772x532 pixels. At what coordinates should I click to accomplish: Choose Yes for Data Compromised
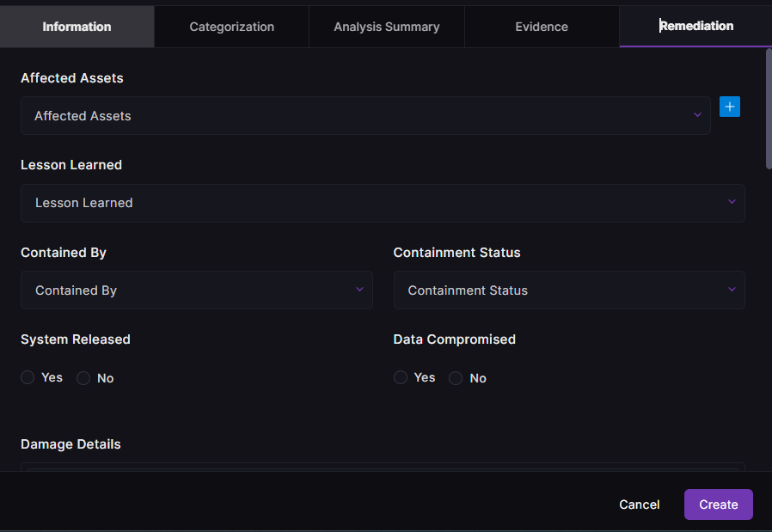coord(401,378)
